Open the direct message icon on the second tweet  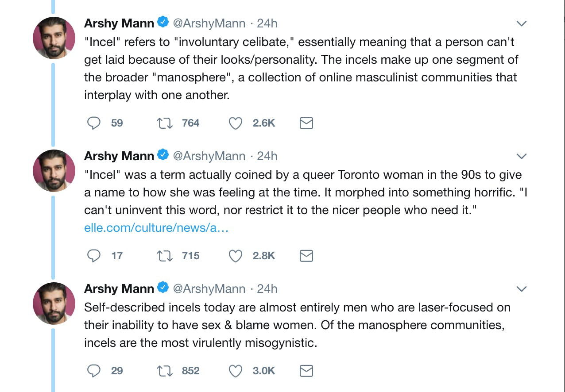pyautogui.click(x=306, y=256)
